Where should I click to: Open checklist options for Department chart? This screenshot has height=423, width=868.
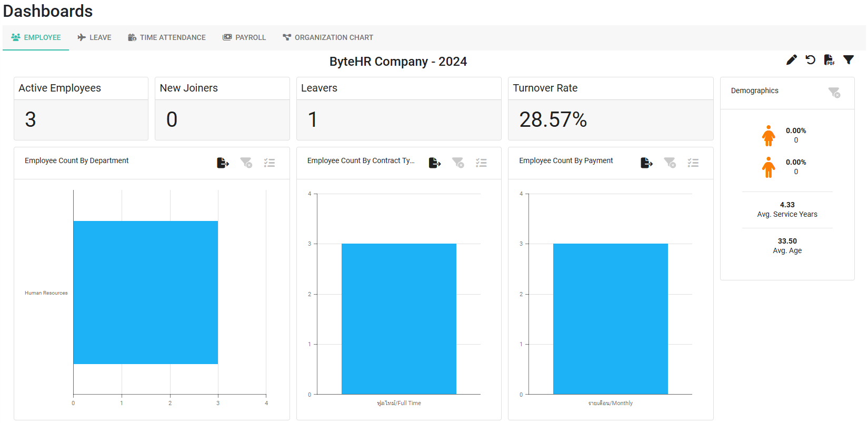pos(270,163)
